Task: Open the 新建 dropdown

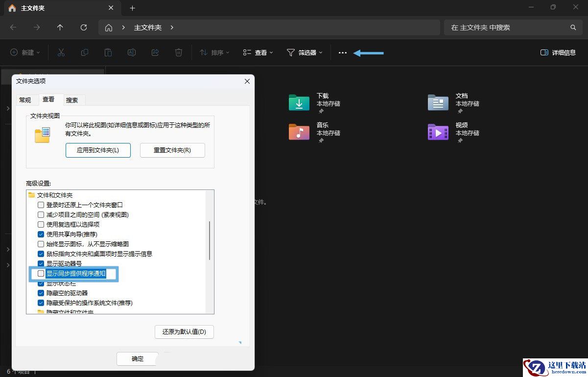Action: (25, 52)
